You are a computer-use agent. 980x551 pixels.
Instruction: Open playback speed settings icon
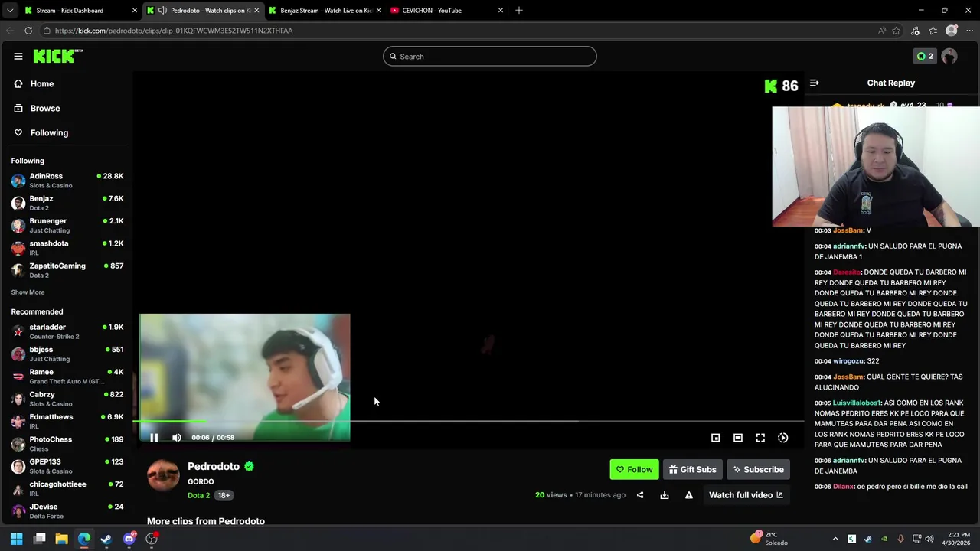[x=782, y=438]
